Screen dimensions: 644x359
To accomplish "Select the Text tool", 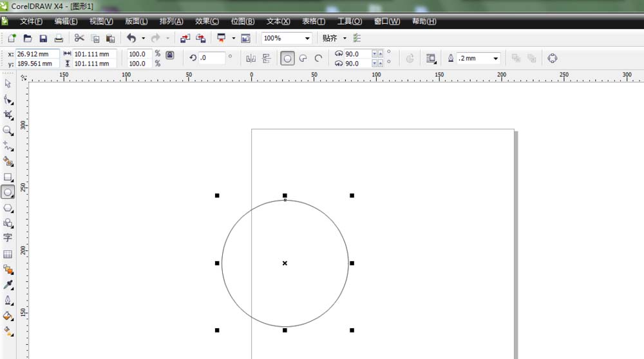I will [8, 238].
